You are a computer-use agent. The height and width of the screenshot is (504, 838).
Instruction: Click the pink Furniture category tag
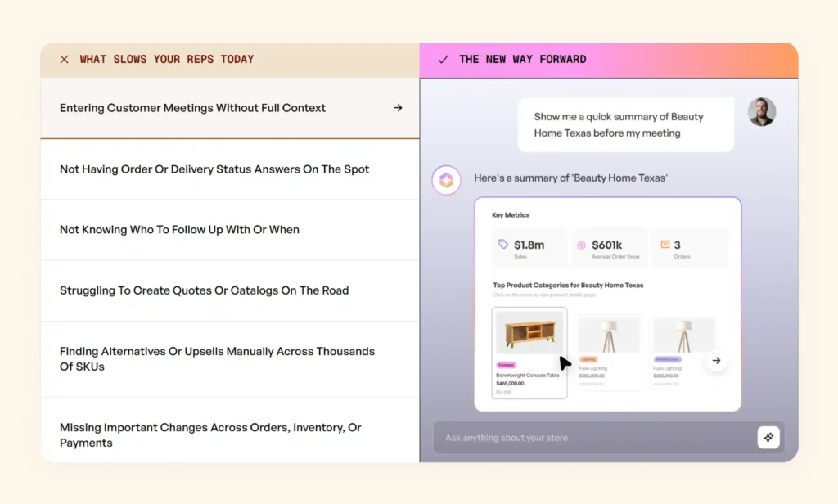(506, 365)
